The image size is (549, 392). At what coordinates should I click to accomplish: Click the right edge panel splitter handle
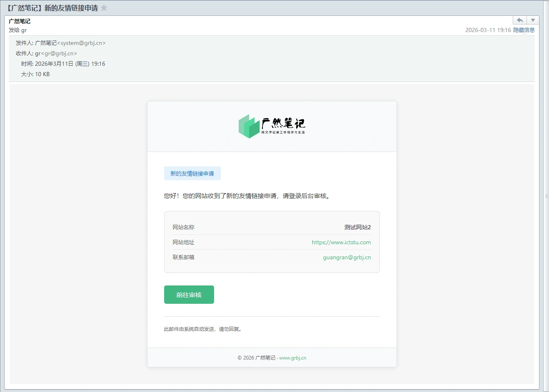(x=547, y=196)
